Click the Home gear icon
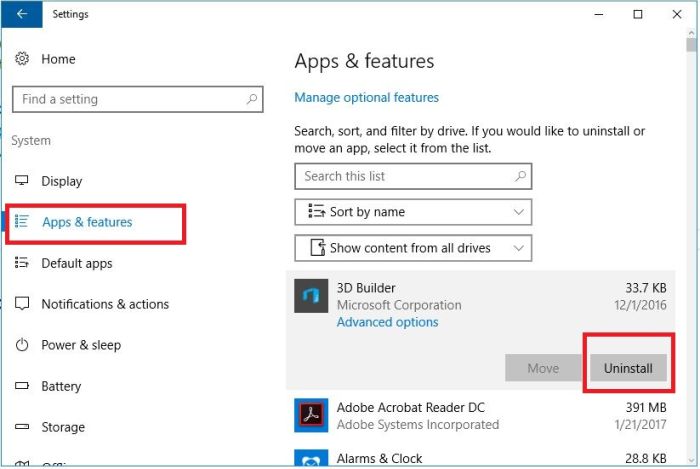 coord(22,59)
